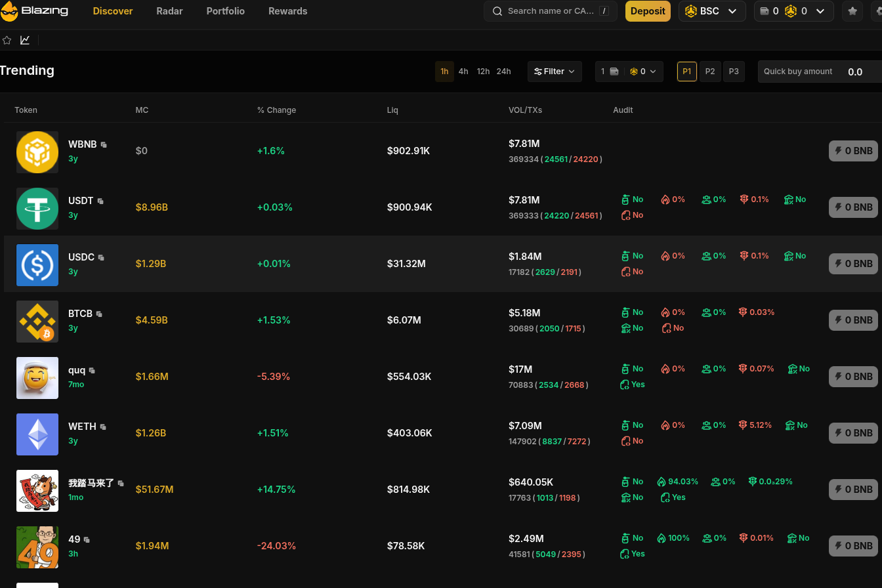Viewport: 882px width, 588px height.
Task: Select the 1h timeframe toggle
Action: point(444,71)
